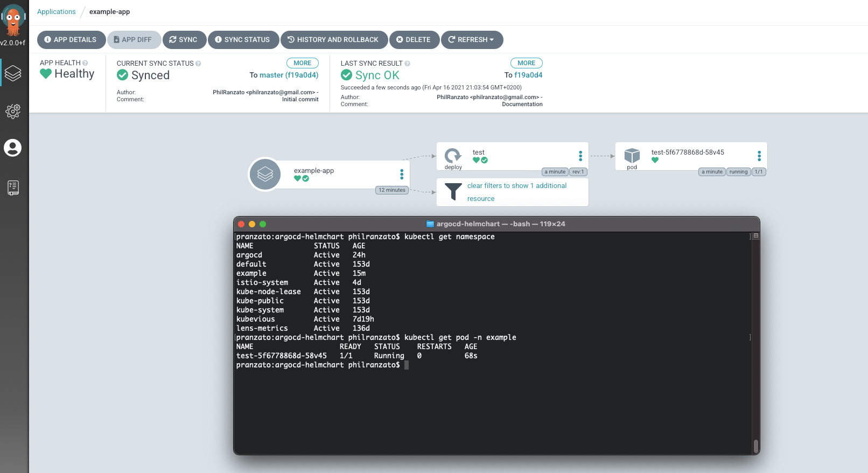Click pod name in terminal output
Viewport: 868px width, 473px height.
(282, 356)
